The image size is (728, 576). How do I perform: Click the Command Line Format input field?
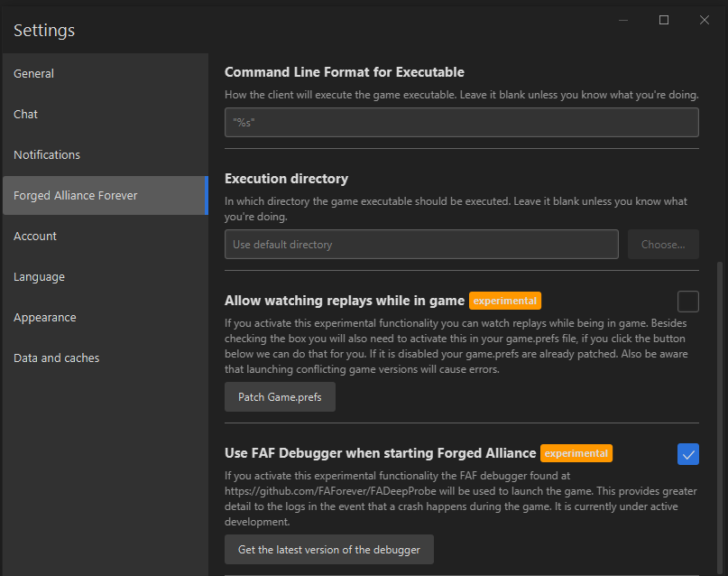[x=462, y=123]
